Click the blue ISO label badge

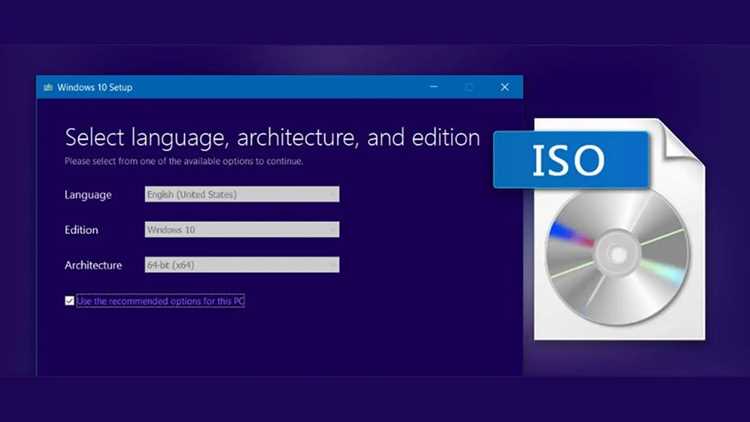[x=571, y=160]
